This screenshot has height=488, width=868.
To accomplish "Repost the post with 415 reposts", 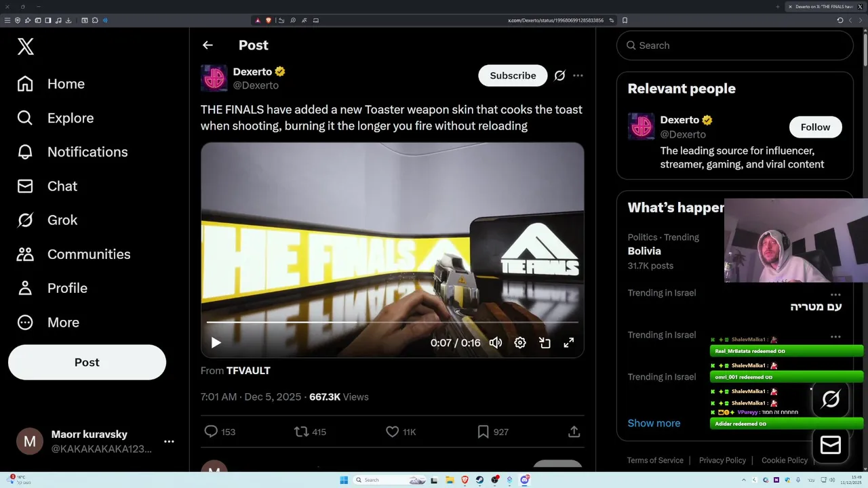I will [310, 432].
